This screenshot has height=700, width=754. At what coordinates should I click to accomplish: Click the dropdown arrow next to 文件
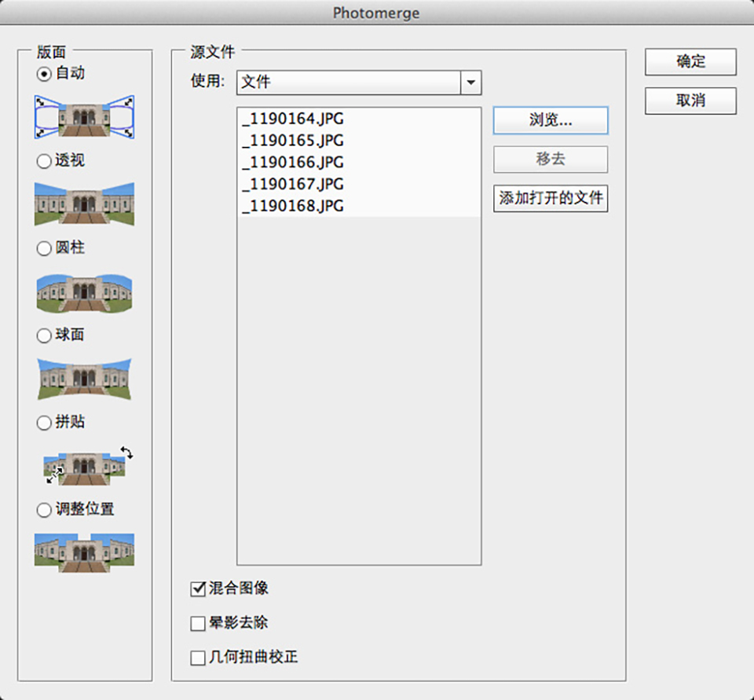470,82
